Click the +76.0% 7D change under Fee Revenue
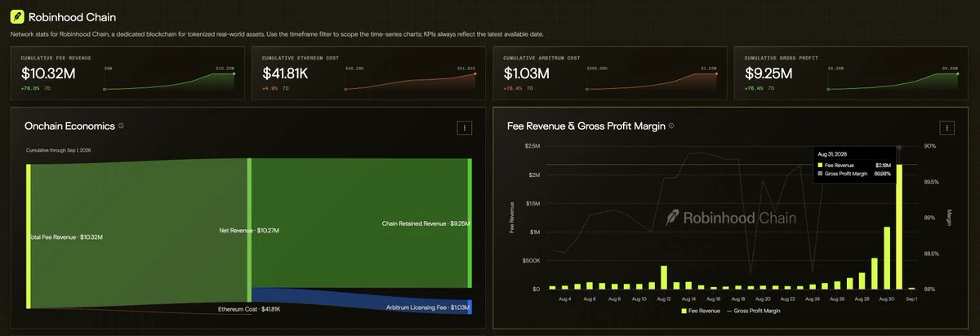 36,88
